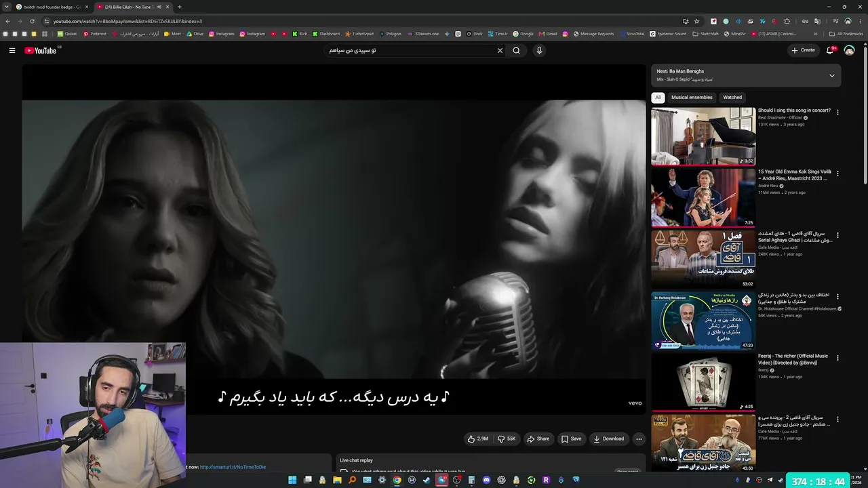Select the Watched filter chip
The width and height of the screenshot is (868, 488).
732,98
